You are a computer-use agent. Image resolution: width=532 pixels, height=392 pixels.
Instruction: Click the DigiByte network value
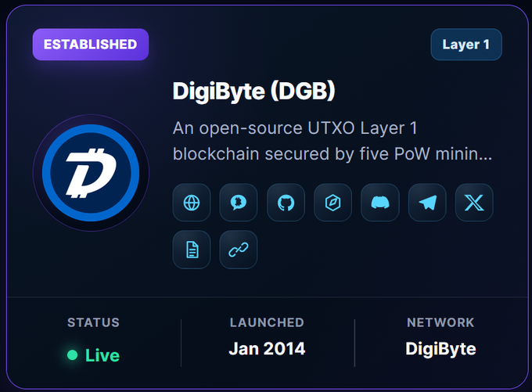pyautogui.click(x=440, y=349)
